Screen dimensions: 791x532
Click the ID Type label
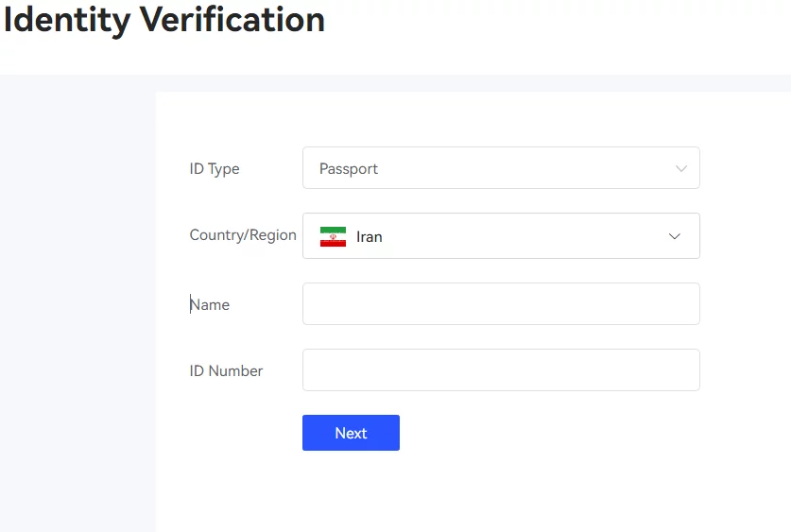click(x=215, y=169)
